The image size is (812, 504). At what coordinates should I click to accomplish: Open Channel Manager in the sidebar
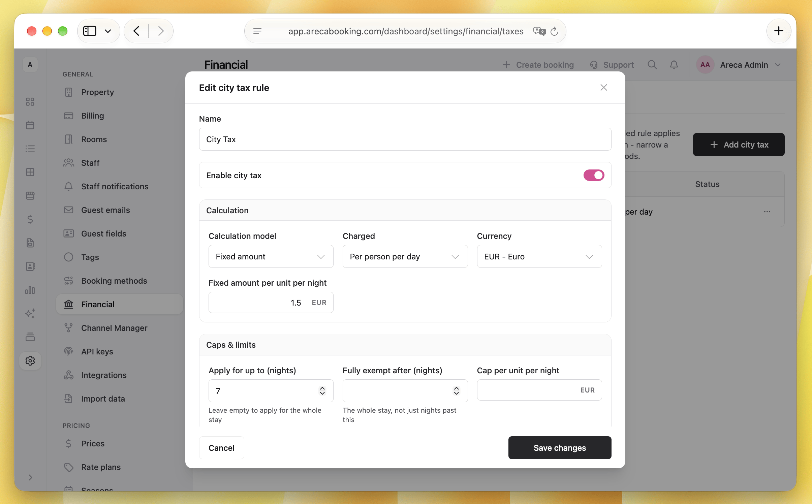click(x=120, y=328)
